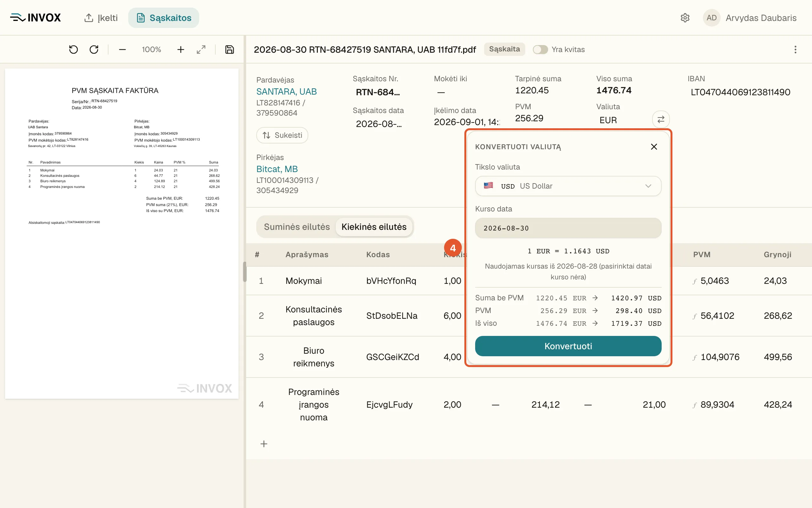Click the net amount 268,62 cell

(x=778, y=316)
